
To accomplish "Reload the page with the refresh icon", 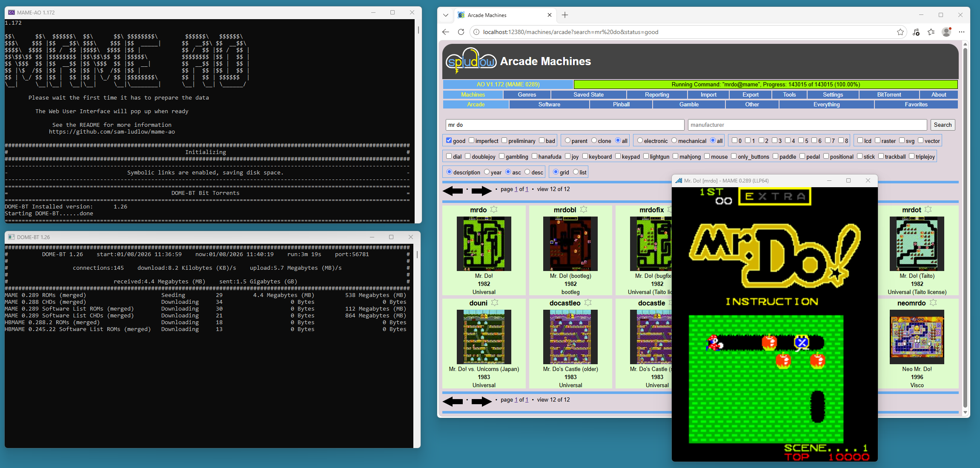I will pos(461,32).
